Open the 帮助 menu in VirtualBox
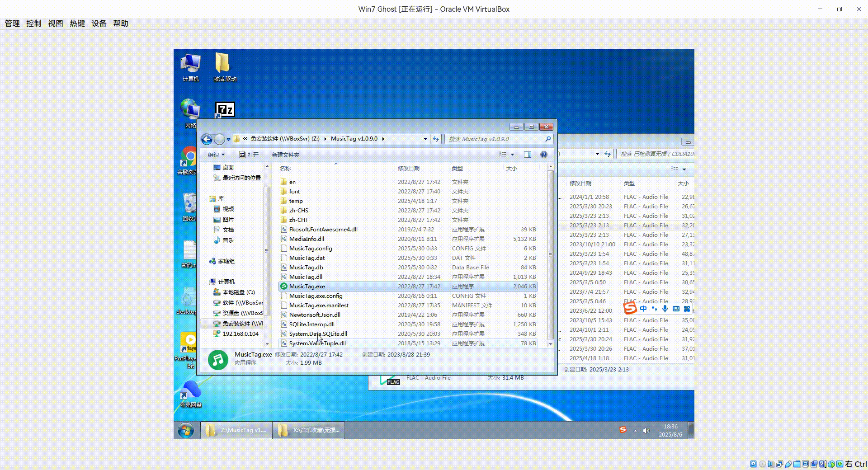The height and width of the screenshot is (470, 868). tap(121, 23)
